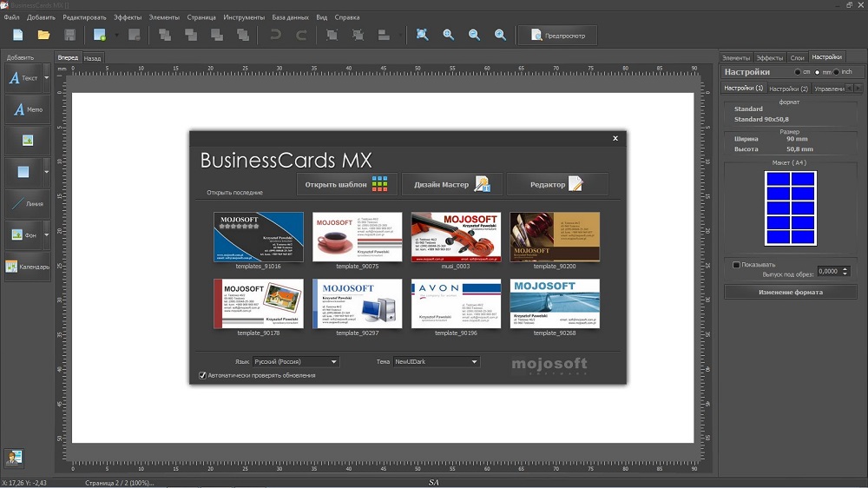
Task: Click the New document icon in toolbar
Action: [x=17, y=35]
